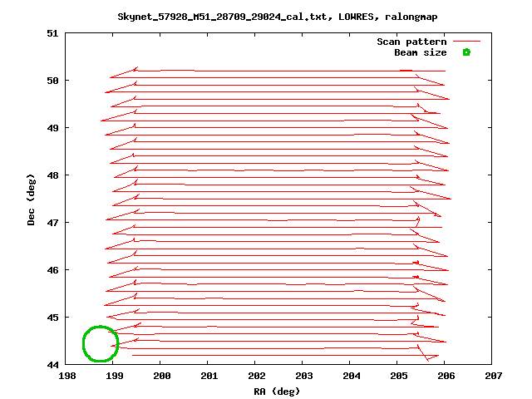Viewport: 532px width, 399px height.
Task: Click RA axis tick label 207
Action: point(493,376)
